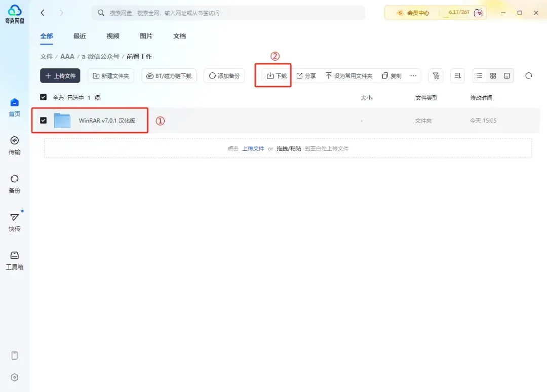The width and height of the screenshot is (547, 392).
Task: Click the 上传文件 upload button
Action: click(x=60, y=75)
